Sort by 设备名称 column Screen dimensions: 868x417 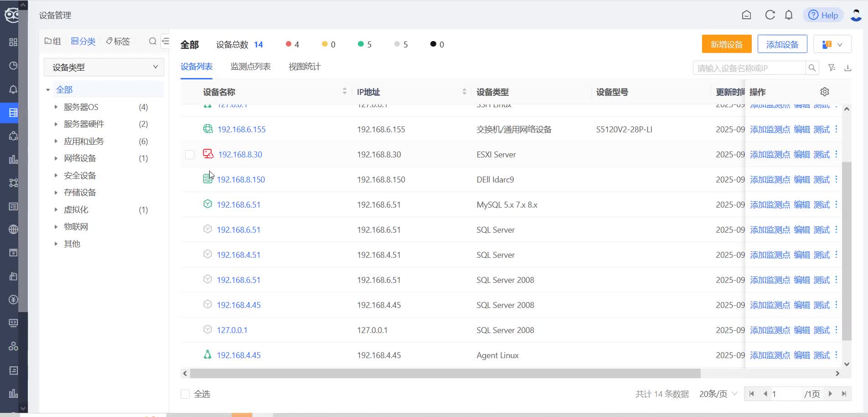point(344,92)
